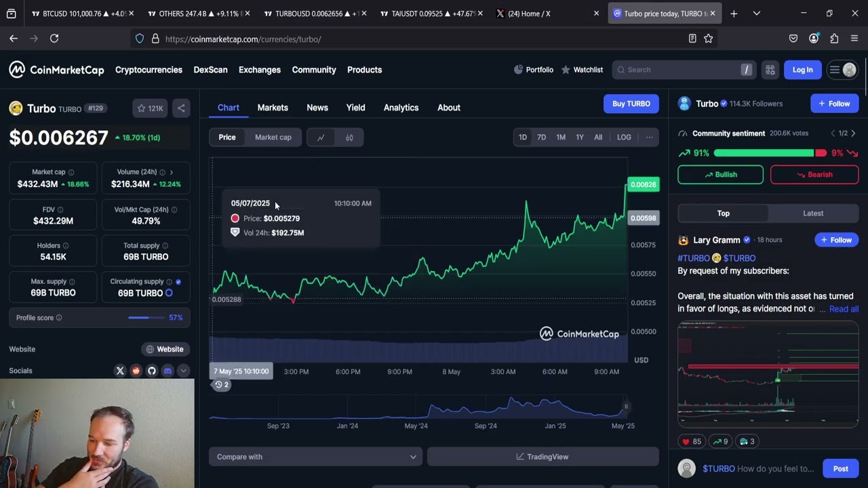Open the apps grid icon in header
Screen dimensions: 868x488
(x=770, y=70)
